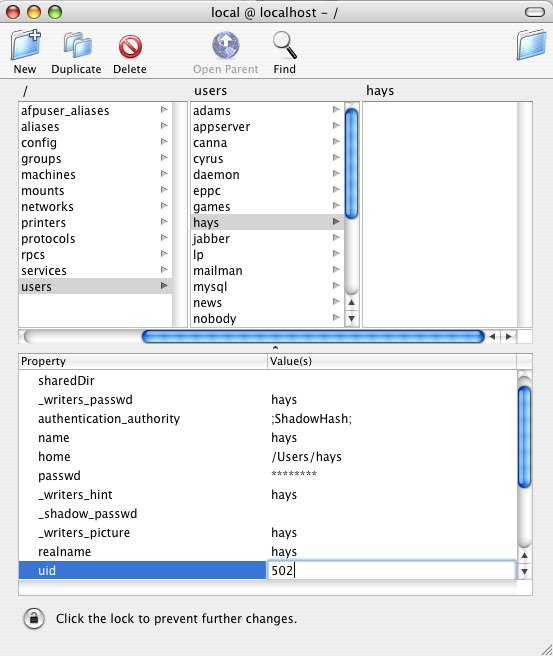The image size is (553, 656).
Task: Select the hays user entry
Action: 267,223
